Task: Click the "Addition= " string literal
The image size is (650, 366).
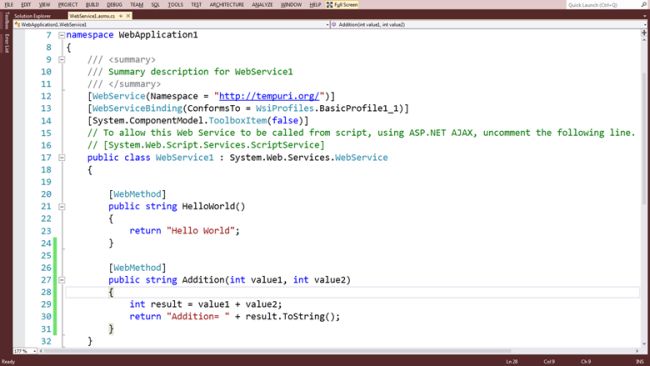Action: 198,317
